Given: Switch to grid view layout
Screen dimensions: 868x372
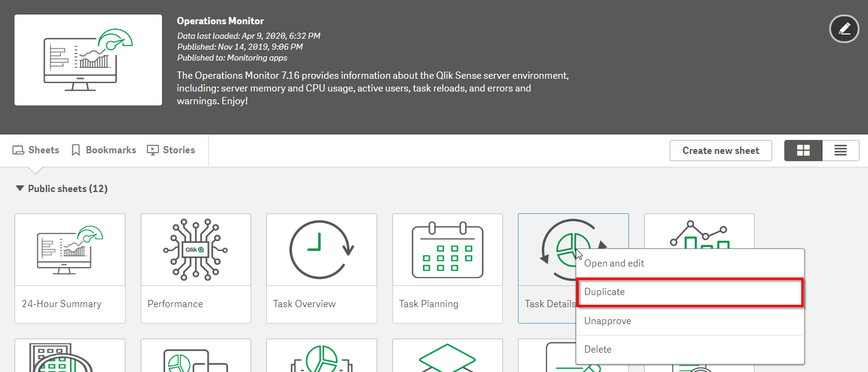Looking at the screenshot, I should (x=803, y=151).
